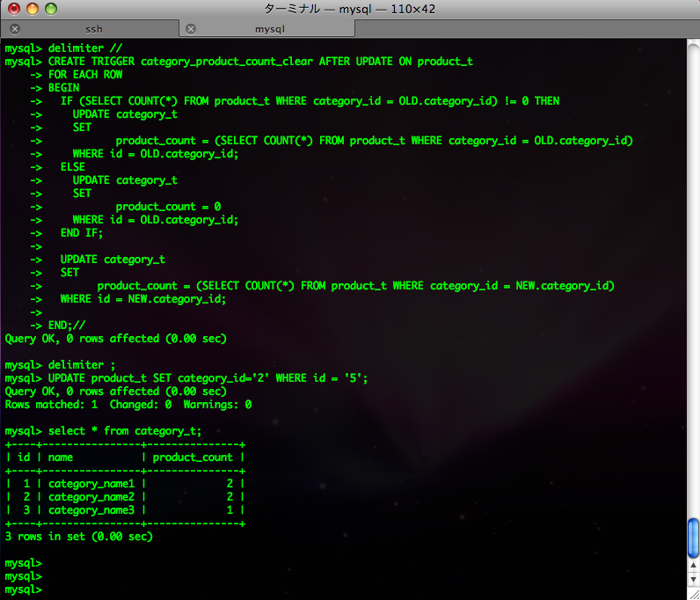Click the UPDATE product_t SET category_id command
The height and width of the screenshot is (600, 700).
tap(208, 378)
